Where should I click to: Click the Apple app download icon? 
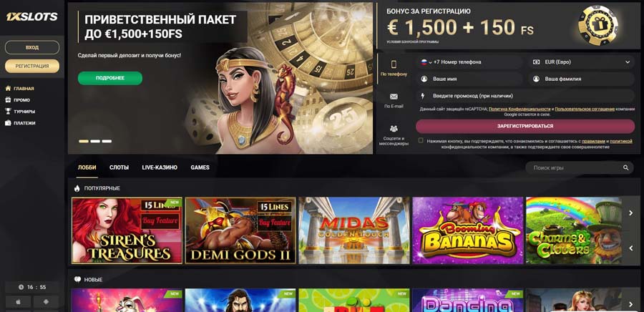pos(18,302)
